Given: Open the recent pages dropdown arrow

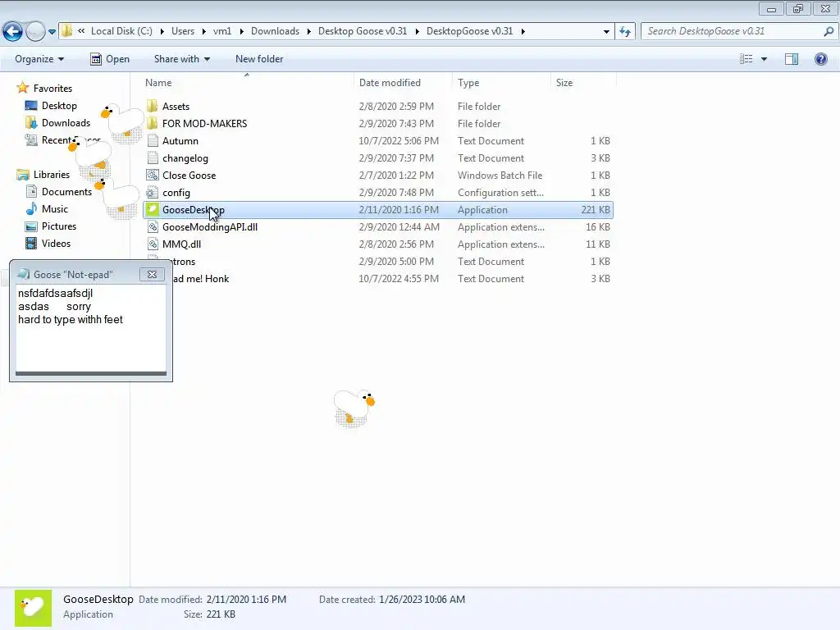Looking at the screenshot, I should tap(52, 32).
